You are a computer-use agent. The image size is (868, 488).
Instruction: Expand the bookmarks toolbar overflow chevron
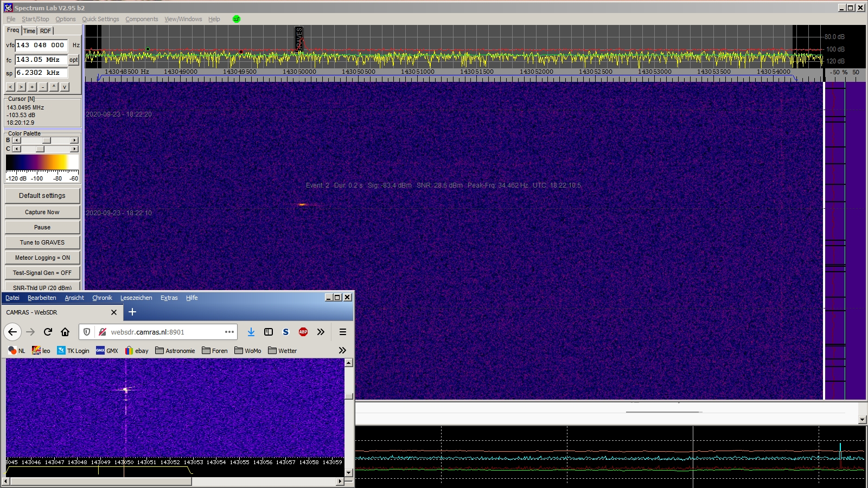342,350
